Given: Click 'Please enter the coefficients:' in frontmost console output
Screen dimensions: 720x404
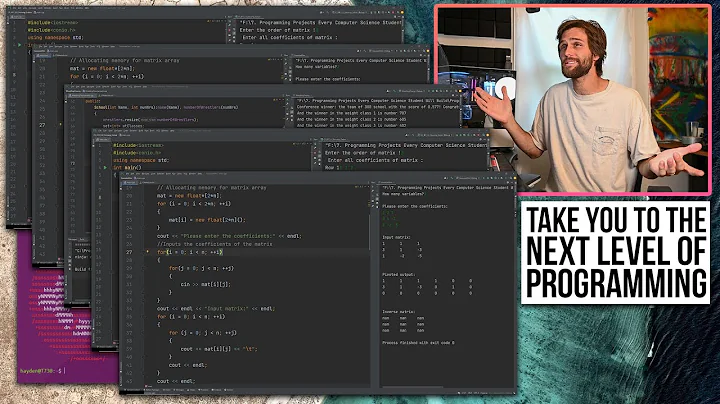Looking at the screenshot, I should pyautogui.click(x=415, y=206).
